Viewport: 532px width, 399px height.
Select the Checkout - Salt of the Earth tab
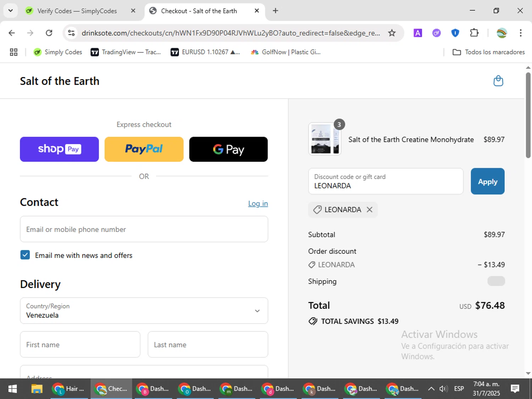click(x=199, y=11)
